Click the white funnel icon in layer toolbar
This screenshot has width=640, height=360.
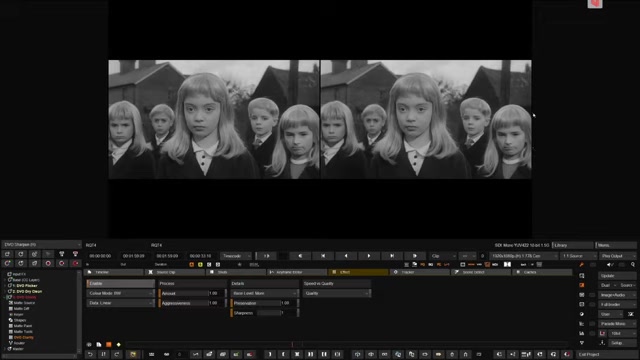62,254
